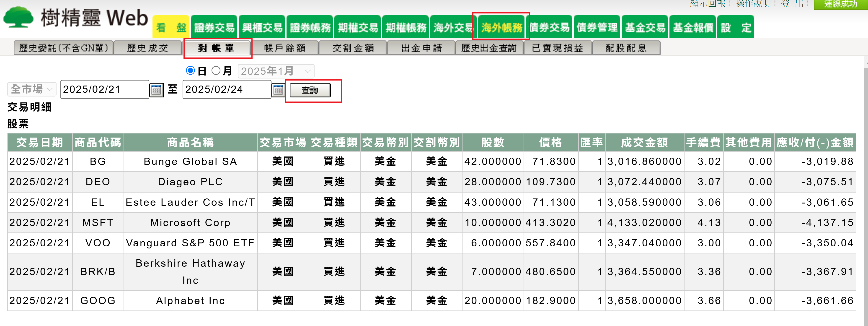Expand the 2025年1月 month dropdown
The height and width of the screenshot is (326, 868).
(276, 71)
